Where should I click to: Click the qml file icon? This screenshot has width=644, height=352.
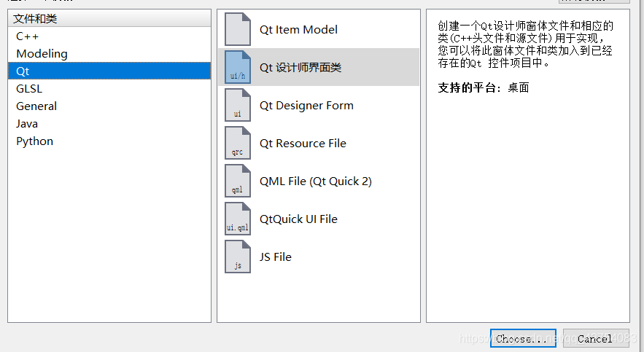(237, 181)
